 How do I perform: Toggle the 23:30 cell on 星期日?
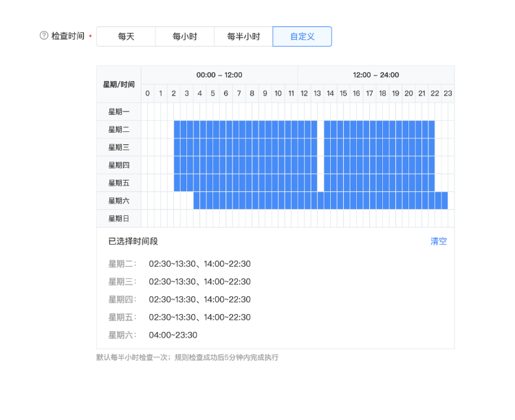point(451,218)
